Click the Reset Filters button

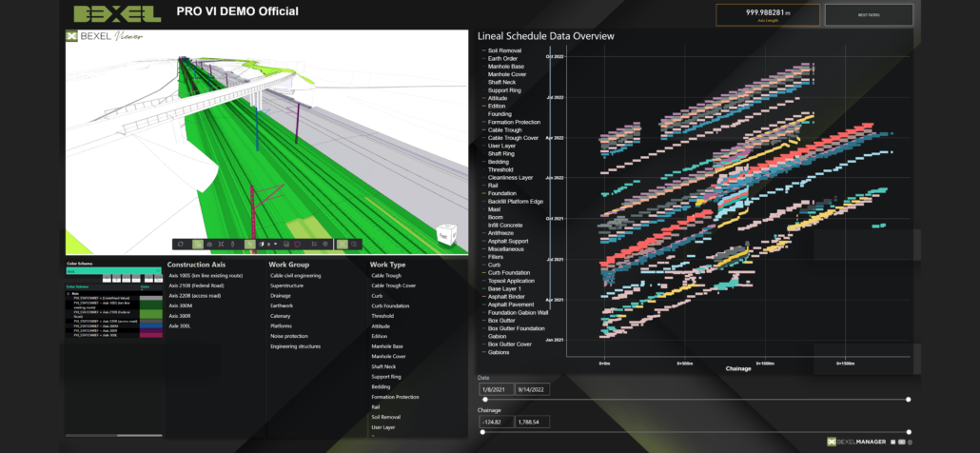[868, 14]
